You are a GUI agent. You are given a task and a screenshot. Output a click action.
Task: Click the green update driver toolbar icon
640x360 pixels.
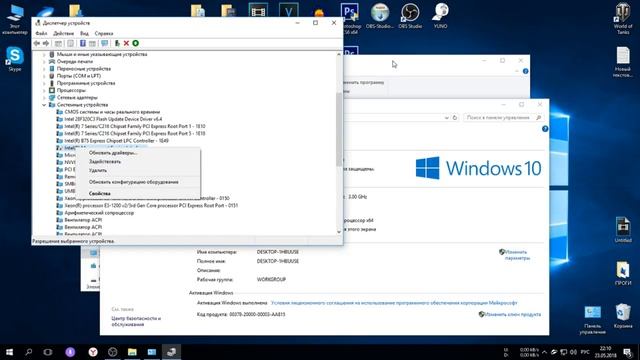tap(117, 43)
